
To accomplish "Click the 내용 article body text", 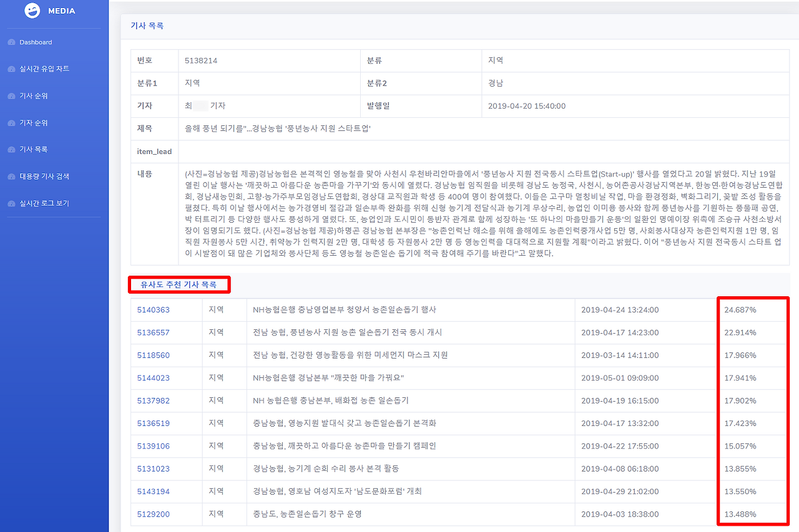I will [x=483, y=214].
